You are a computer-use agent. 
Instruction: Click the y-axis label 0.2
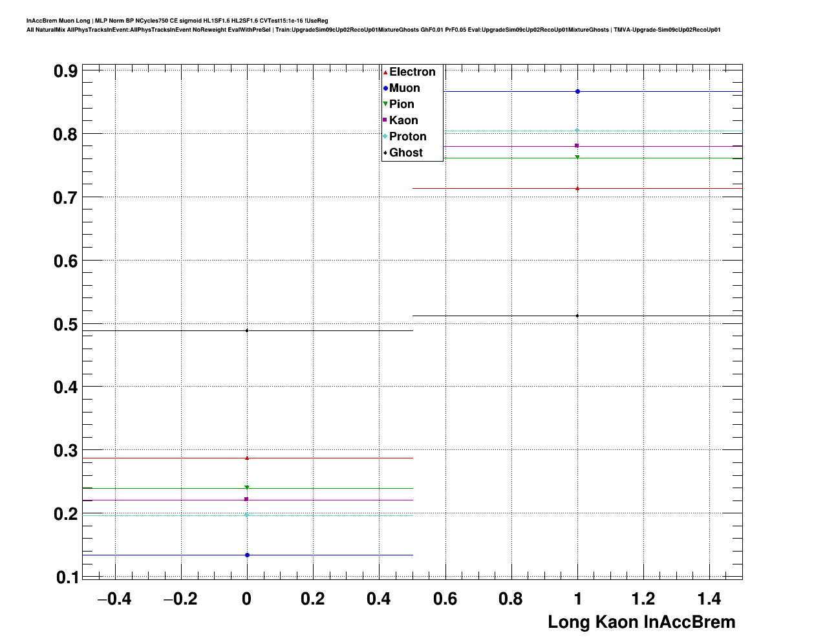coord(65,514)
